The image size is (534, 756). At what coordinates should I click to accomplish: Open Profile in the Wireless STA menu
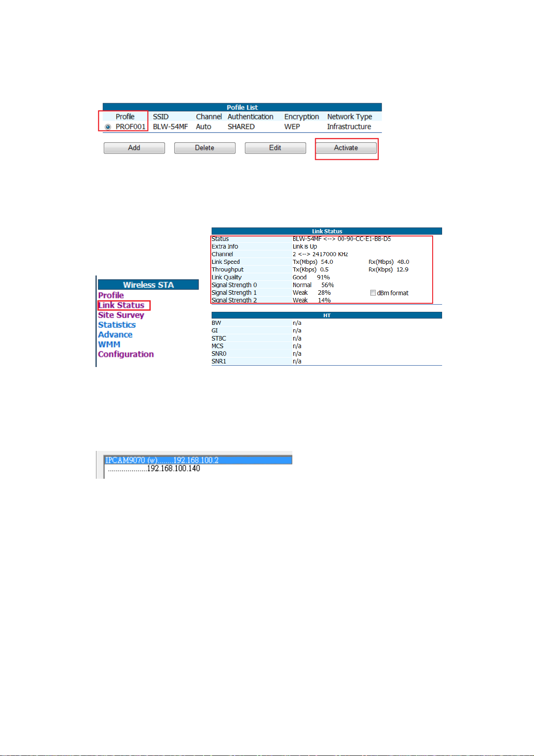point(111,295)
